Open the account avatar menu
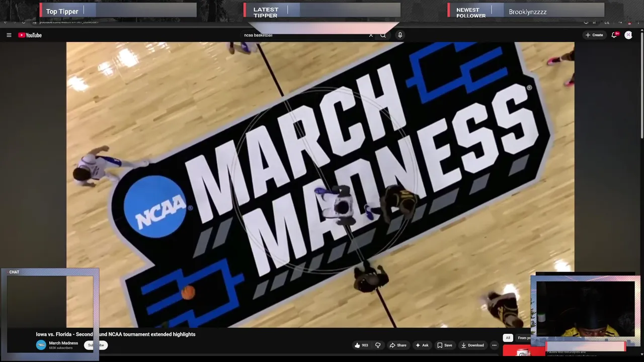Viewport: 644px width, 362px height. click(x=628, y=35)
